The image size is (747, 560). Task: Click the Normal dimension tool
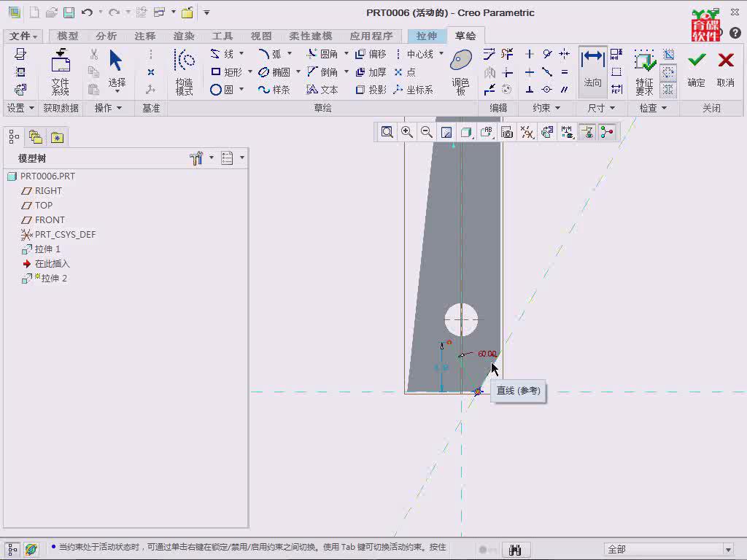point(592,71)
